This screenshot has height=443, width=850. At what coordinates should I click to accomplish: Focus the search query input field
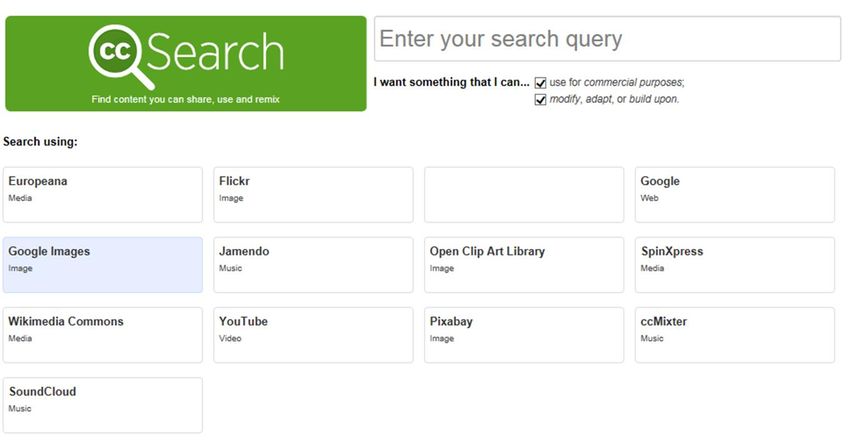click(607, 38)
